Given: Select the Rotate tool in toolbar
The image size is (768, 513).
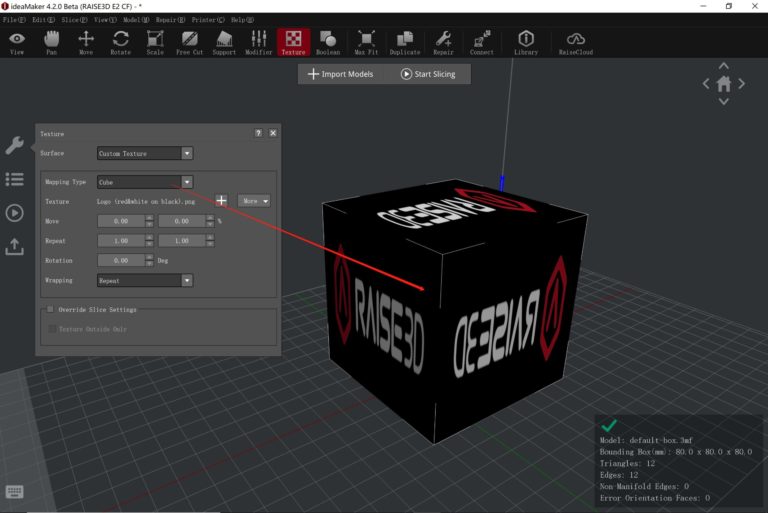Looking at the screenshot, I should (120, 41).
